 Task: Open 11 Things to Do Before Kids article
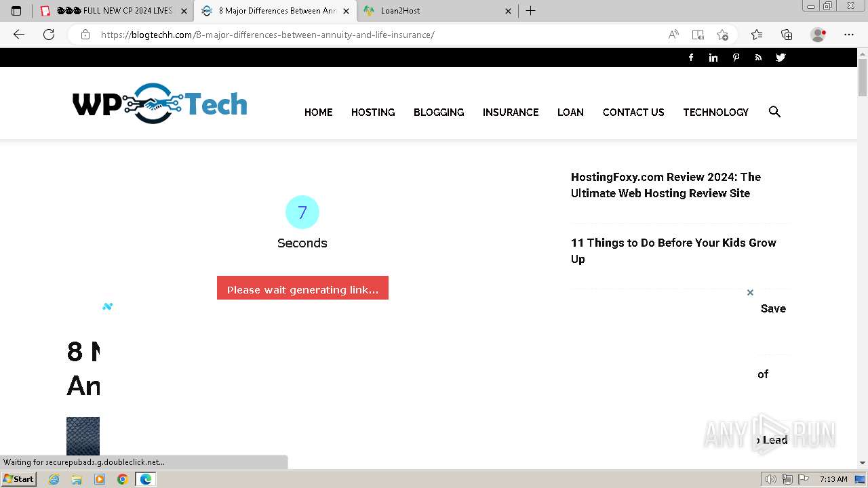click(x=673, y=251)
